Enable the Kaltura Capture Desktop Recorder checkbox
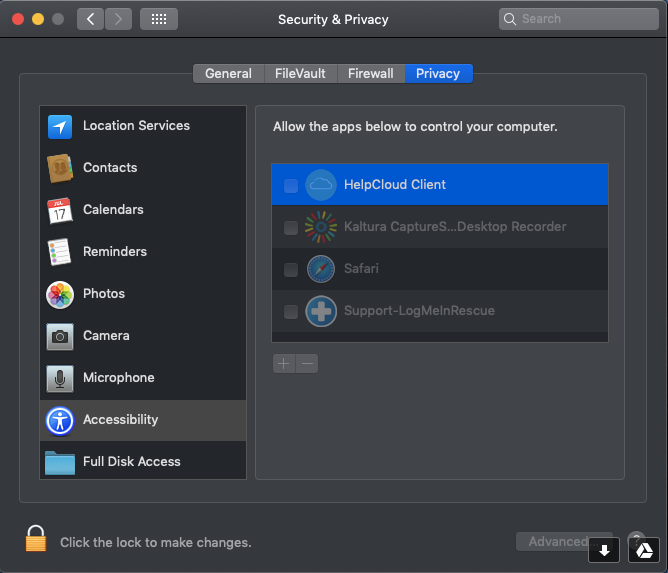The width and height of the screenshot is (668, 573). pyautogui.click(x=291, y=227)
